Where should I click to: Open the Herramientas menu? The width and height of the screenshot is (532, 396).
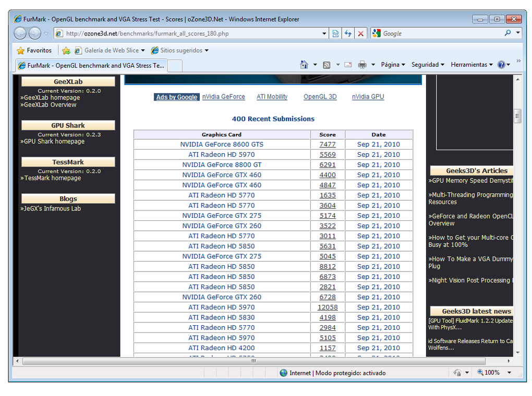tap(471, 65)
